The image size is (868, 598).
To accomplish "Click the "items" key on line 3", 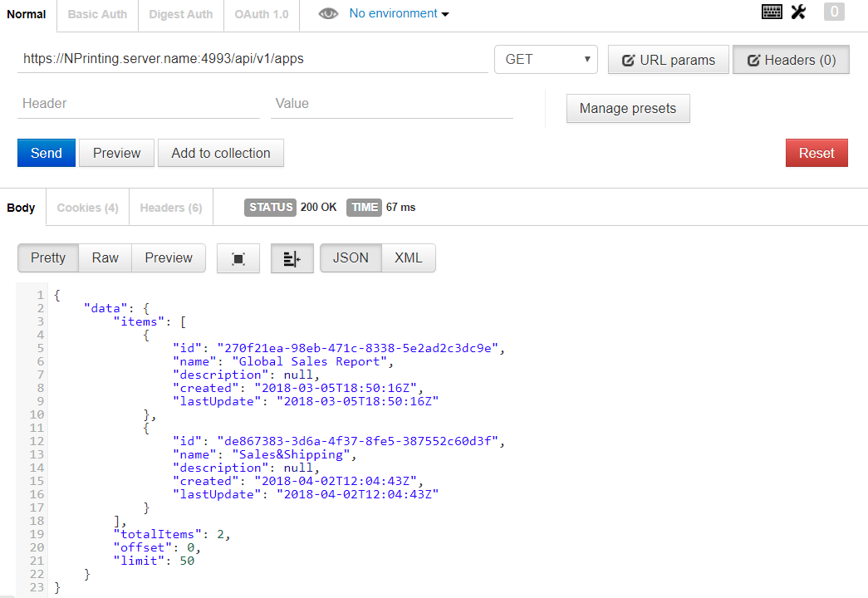I will [139, 321].
